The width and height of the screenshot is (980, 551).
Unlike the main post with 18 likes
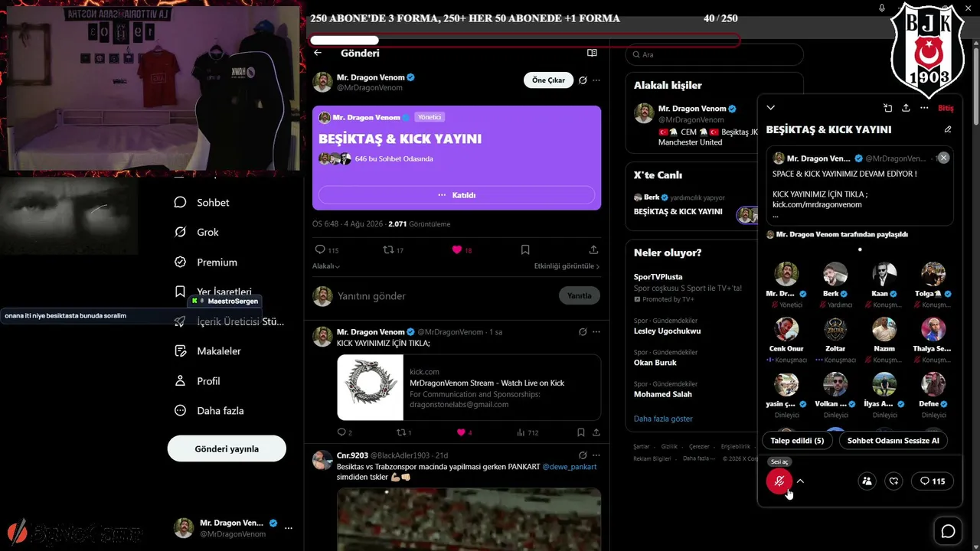(462, 250)
